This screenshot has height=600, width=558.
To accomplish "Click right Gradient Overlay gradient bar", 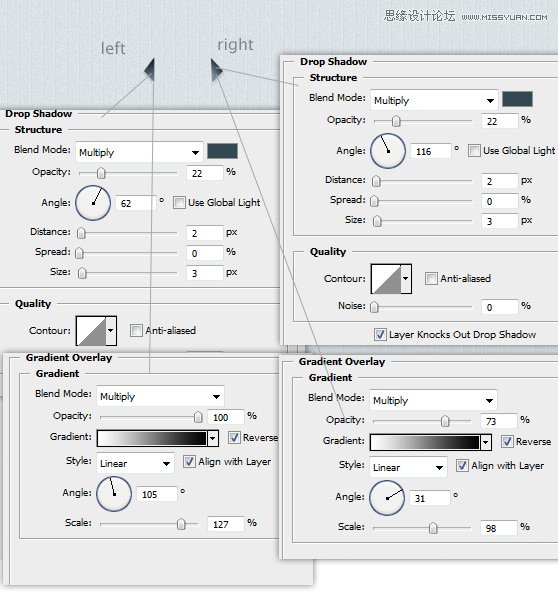I will click(x=425, y=442).
